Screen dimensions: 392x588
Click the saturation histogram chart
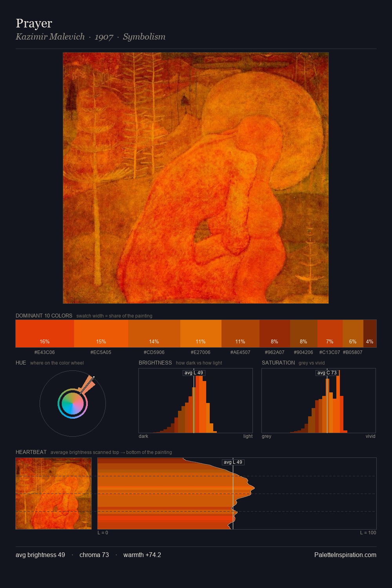coord(319,401)
